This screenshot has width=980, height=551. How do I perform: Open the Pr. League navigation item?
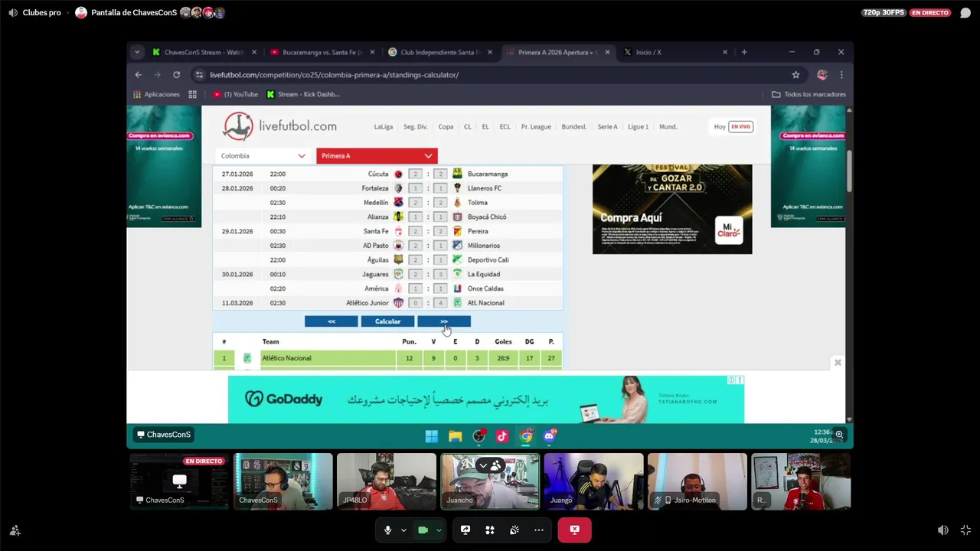536,126
